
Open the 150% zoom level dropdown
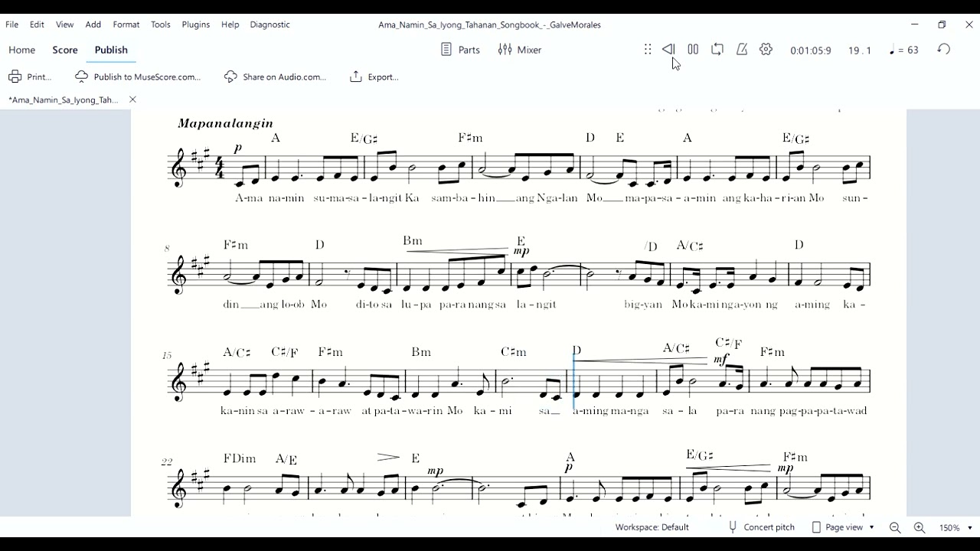click(955, 528)
